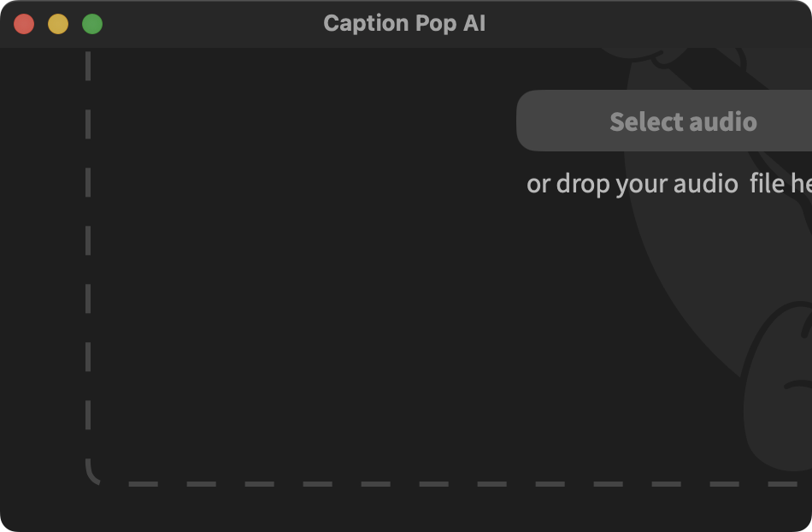The image size is (812, 532).
Task: Click the red close window button
Action: click(24, 24)
